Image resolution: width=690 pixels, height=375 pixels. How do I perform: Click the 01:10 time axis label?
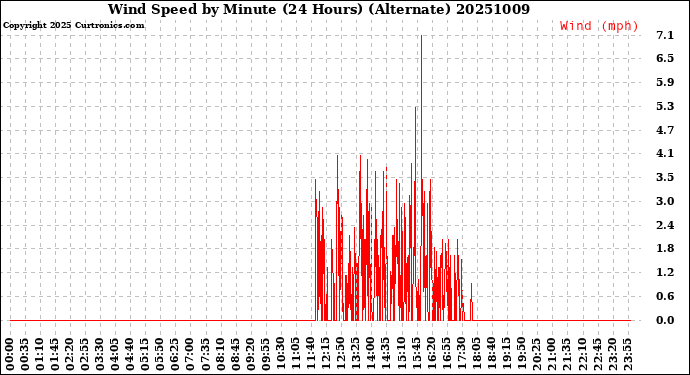point(40,355)
